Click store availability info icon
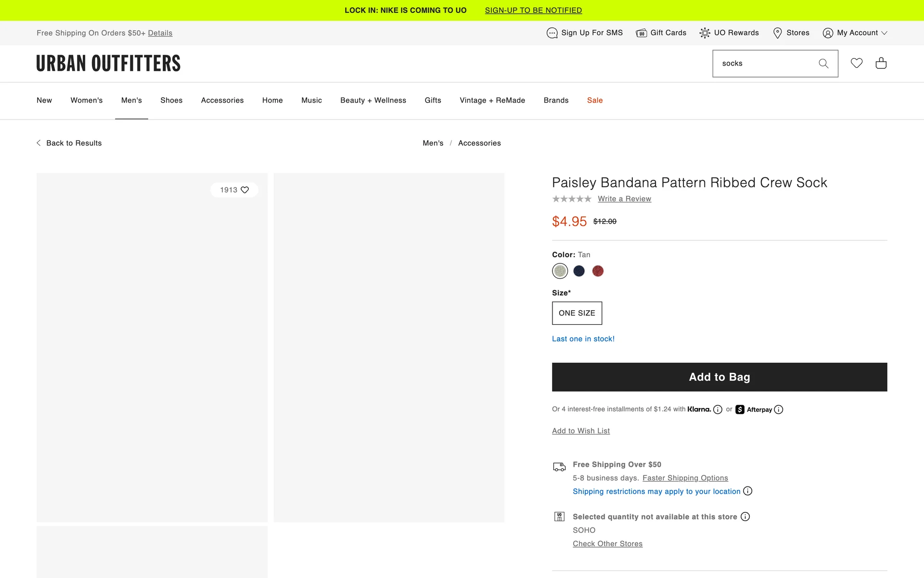 tap(745, 516)
